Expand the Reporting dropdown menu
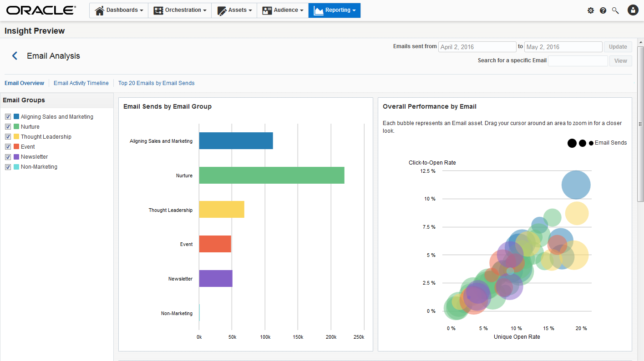The width and height of the screenshot is (644, 361). point(335,10)
